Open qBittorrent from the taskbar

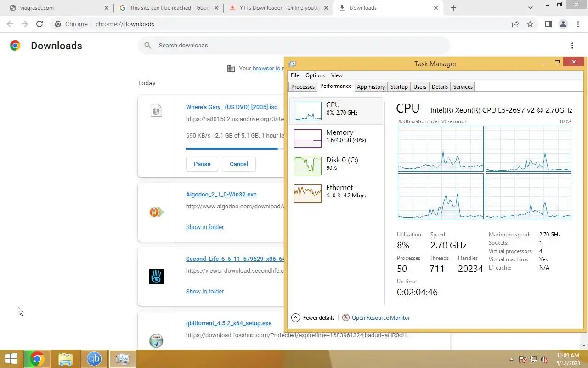click(x=94, y=359)
